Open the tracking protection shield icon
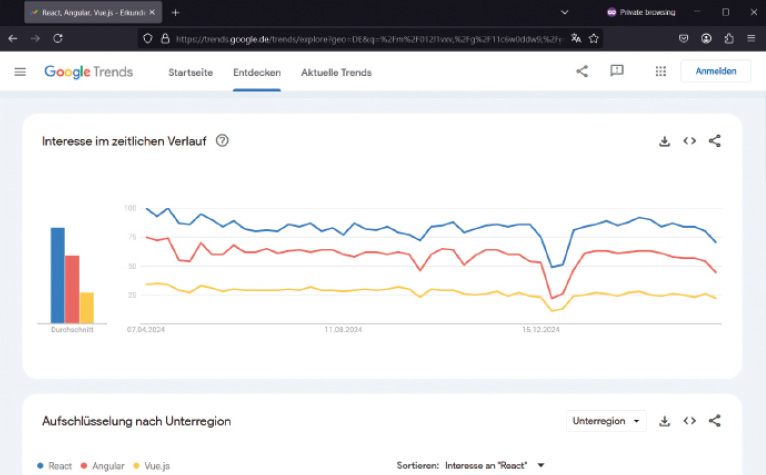Screen dimensions: 766x475 tap(148, 39)
